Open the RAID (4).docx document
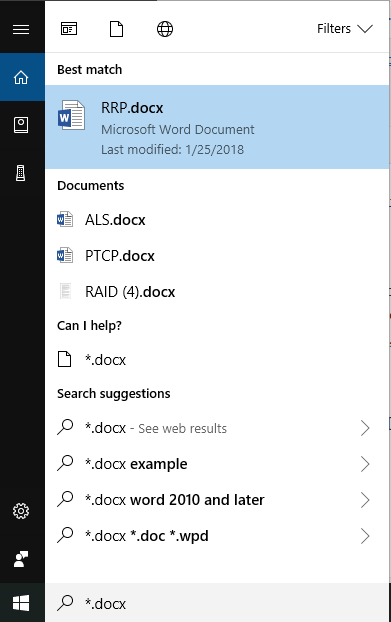The image size is (391, 622). (217, 292)
